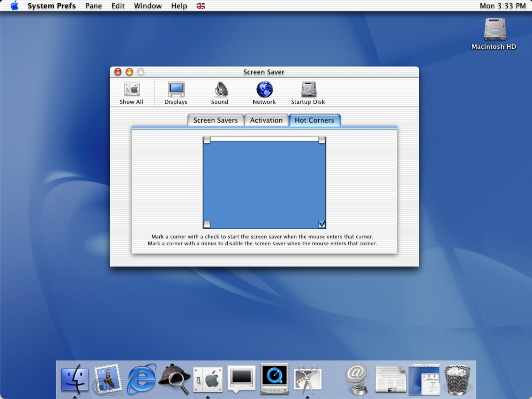This screenshot has width=532, height=399.
Task: Close the Screen Saver window
Action: point(118,72)
